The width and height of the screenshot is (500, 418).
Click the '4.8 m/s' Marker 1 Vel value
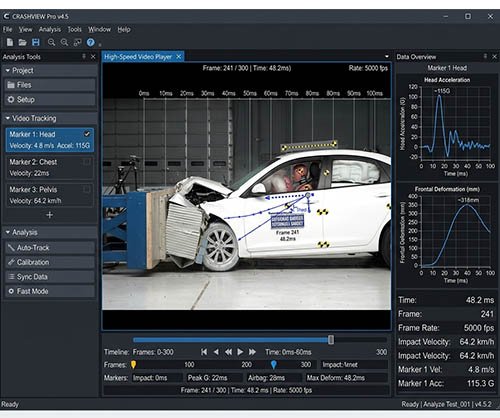click(481, 369)
